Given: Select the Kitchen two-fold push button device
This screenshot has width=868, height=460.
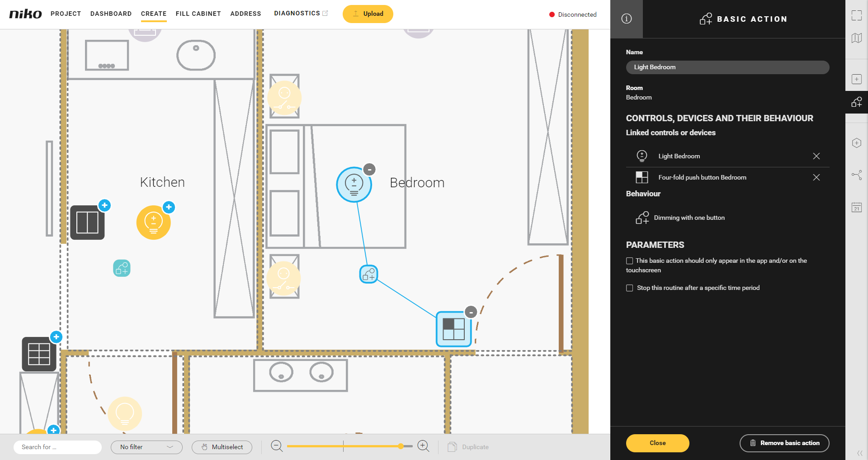Looking at the screenshot, I should coord(87,223).
